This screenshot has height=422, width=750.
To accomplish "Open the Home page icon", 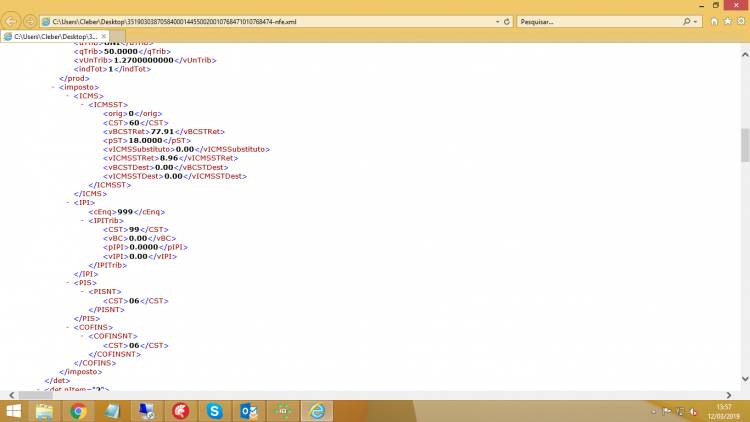I will click(714, 22).
